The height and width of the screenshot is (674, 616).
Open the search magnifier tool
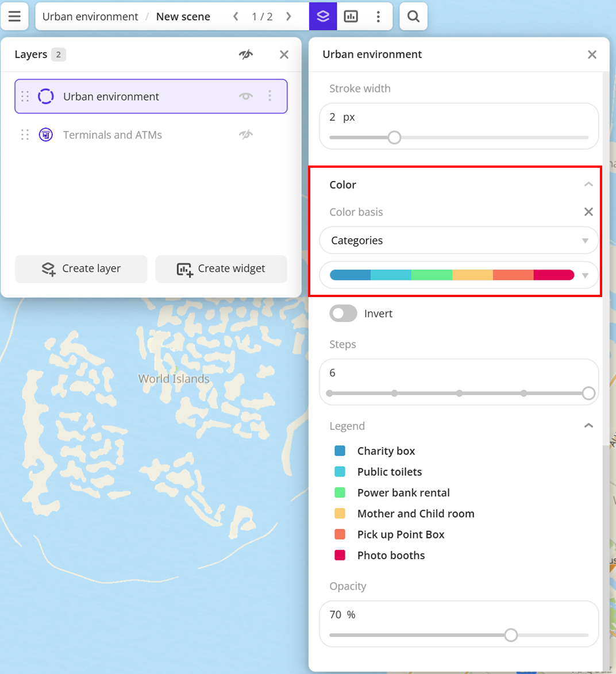click(x=413, y=17)
